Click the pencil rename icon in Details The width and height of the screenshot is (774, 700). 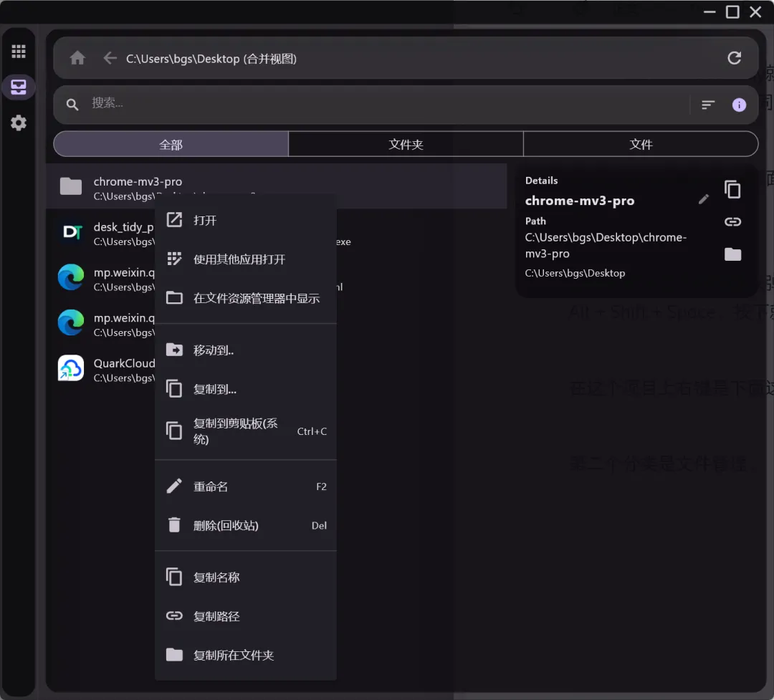(x=704, y=199)
